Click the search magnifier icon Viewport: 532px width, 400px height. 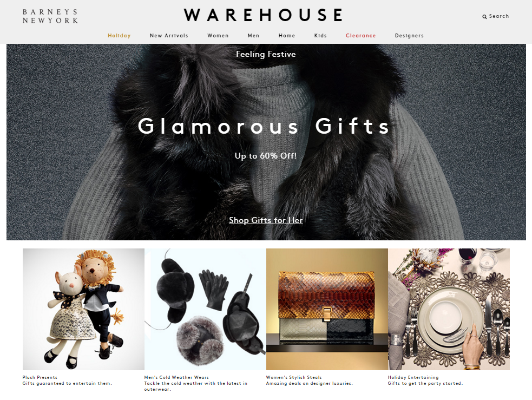[x=484, y=17]
